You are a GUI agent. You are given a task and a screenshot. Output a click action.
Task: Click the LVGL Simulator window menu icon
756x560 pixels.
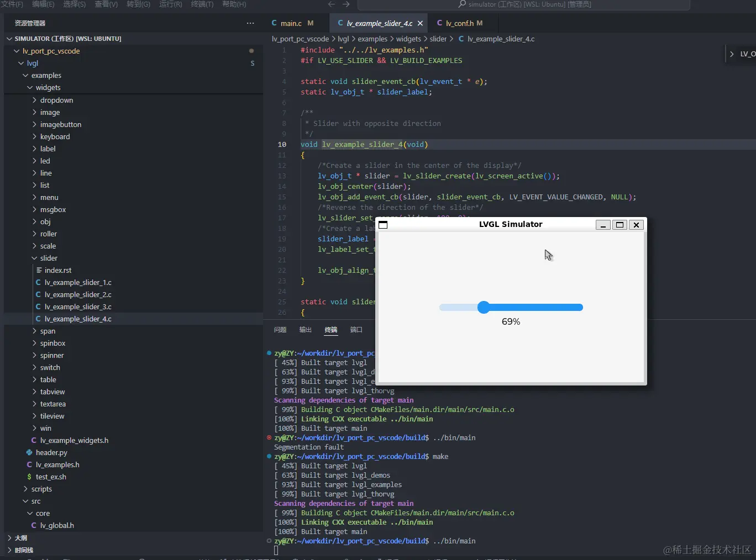click(x=383, y=225)
